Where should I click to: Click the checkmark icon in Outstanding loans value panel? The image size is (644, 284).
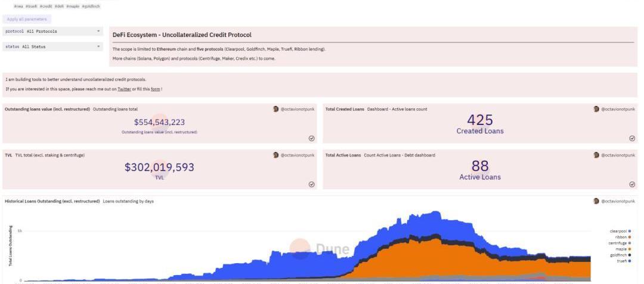(311, 138)
